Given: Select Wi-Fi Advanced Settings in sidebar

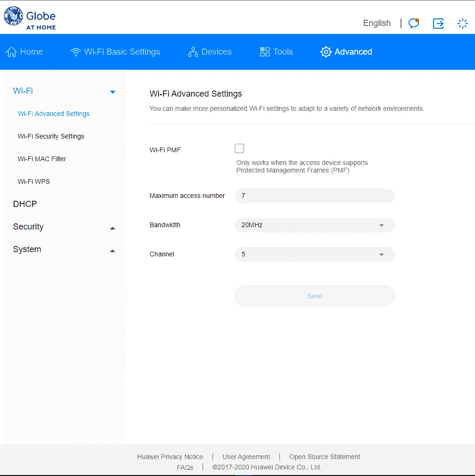Looking at the screenshot, I should (x=53, y=114).
